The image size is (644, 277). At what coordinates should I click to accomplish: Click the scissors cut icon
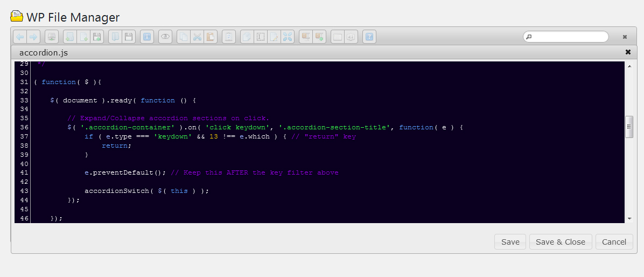click(197, 37)
